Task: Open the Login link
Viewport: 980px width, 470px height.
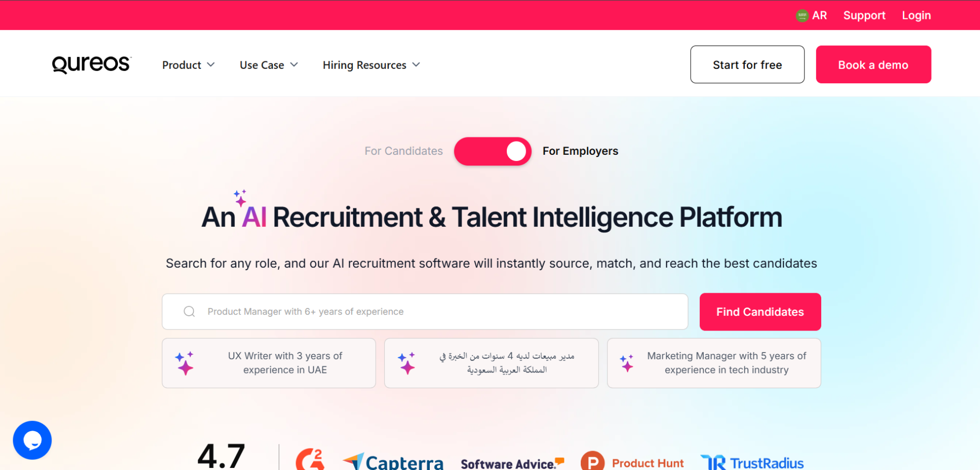Action: point(916,15)
